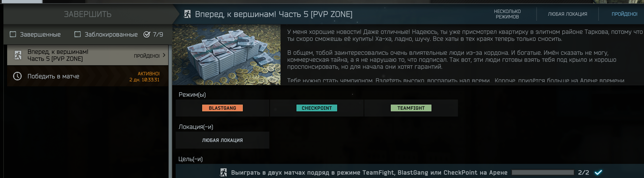Screen dimensions: 644x178
Task: Click the objective progress bar showing 2/2
Action: point(543,172)
